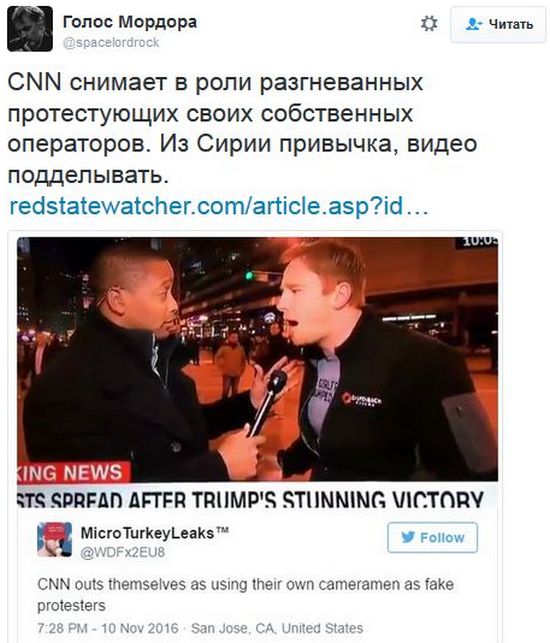Click the add-person icon beside Читать
Screen dimensions: 550x643
pyautogui.click(x=474, y=24)
